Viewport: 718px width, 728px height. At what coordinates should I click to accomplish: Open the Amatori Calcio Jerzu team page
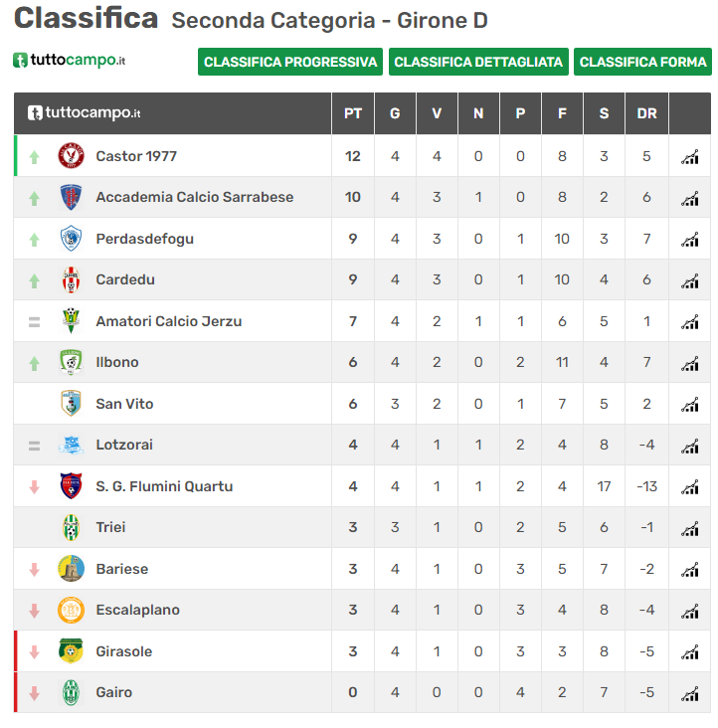[168, 321]
